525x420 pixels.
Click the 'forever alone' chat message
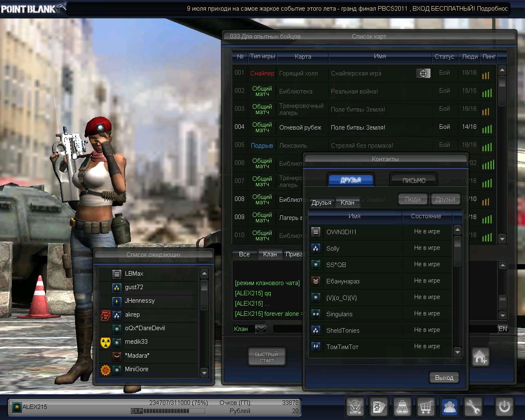point(269,314)
